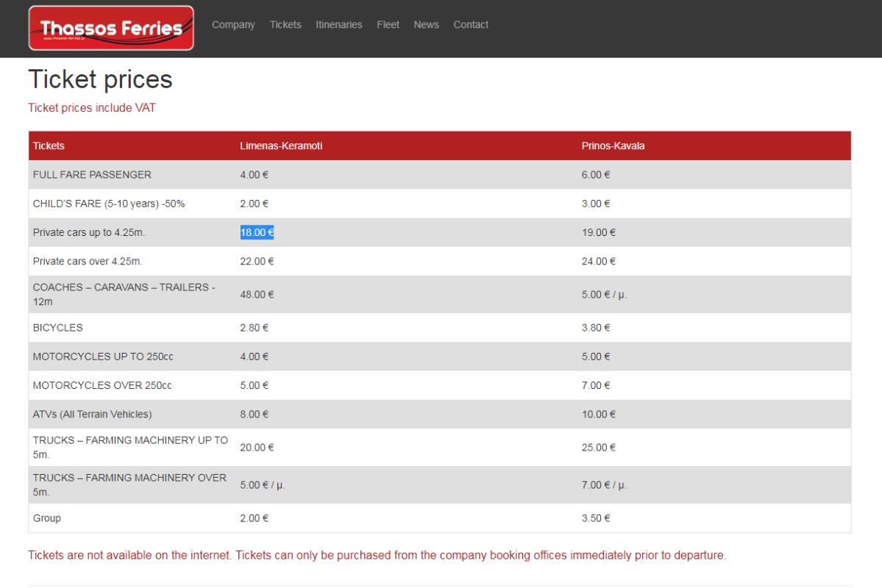
Task: Open the Company menu item
Action: pos(233,25)
